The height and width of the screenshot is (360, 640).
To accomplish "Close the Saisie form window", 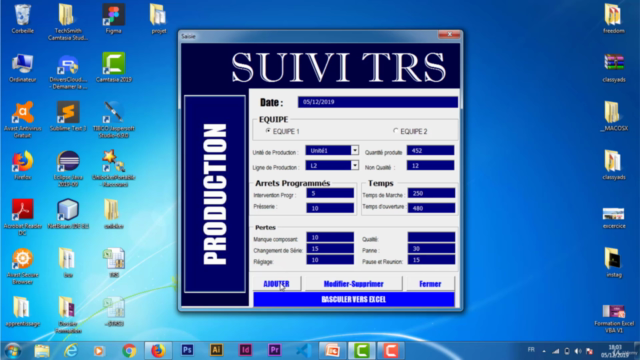I will tap(449, 35).
